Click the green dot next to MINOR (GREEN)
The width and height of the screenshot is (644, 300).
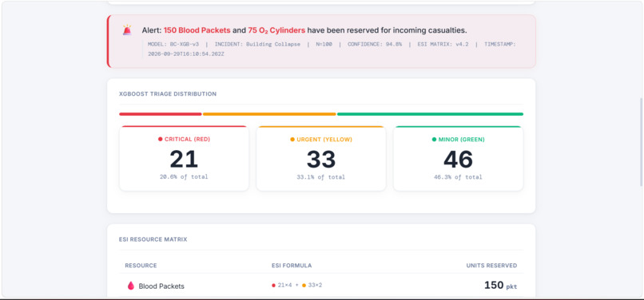tap(434, 140)
